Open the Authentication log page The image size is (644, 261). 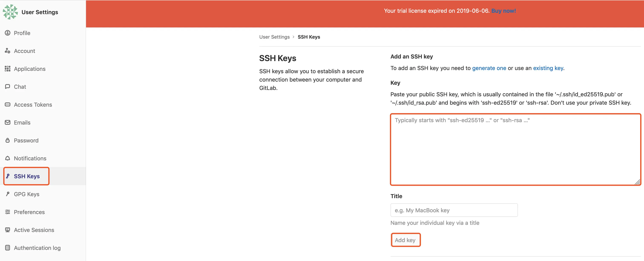tap(37, 248)
